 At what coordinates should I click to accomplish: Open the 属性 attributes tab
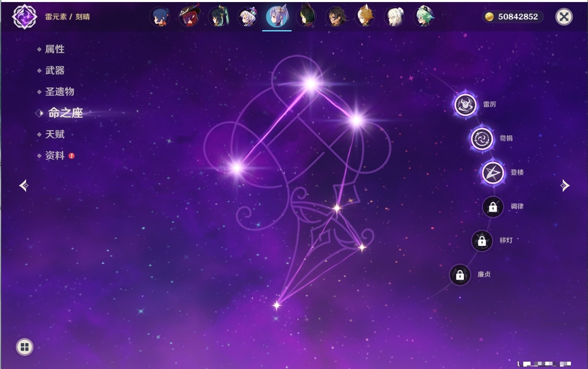coord(55,49)
